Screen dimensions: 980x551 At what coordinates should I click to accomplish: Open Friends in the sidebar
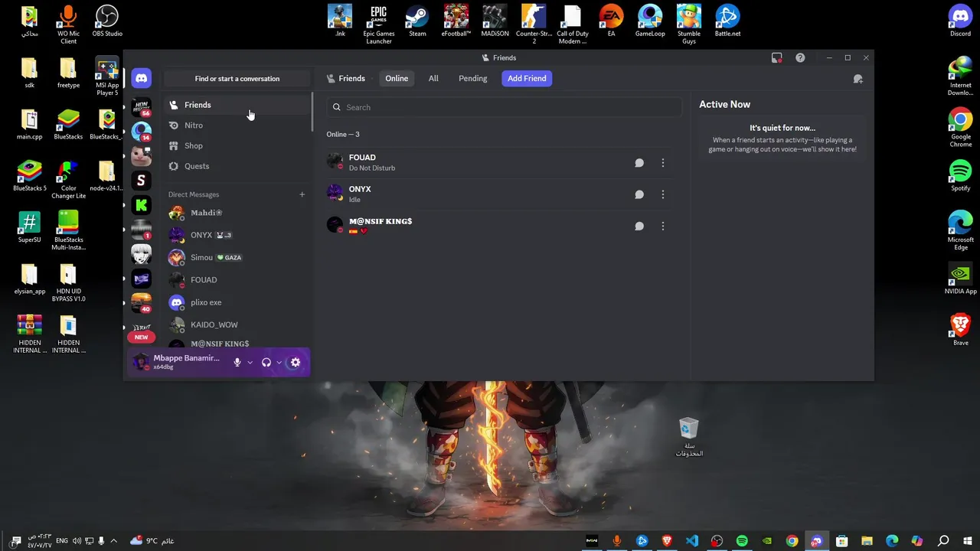click(237, 105)
